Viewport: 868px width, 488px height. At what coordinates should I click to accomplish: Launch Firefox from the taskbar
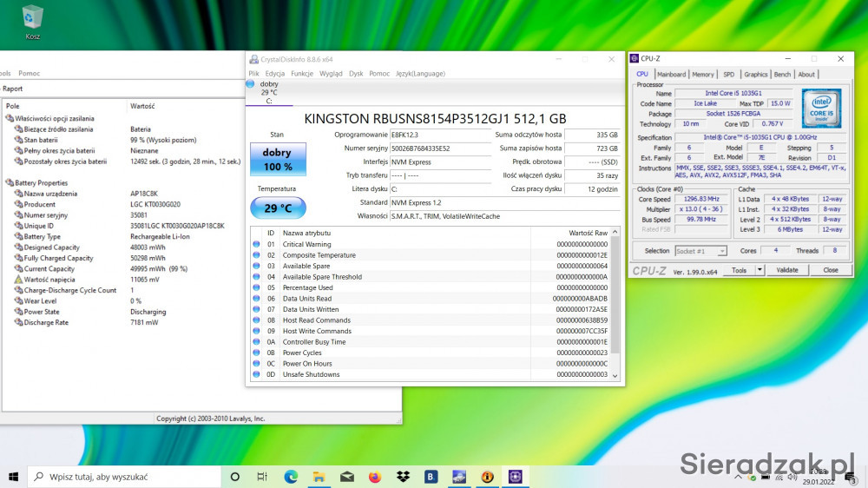tap(374, 477)
